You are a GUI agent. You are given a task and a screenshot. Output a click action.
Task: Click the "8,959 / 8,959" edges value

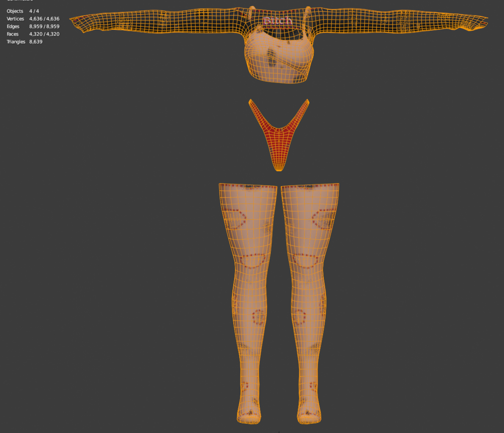click(x=44, y=27)
